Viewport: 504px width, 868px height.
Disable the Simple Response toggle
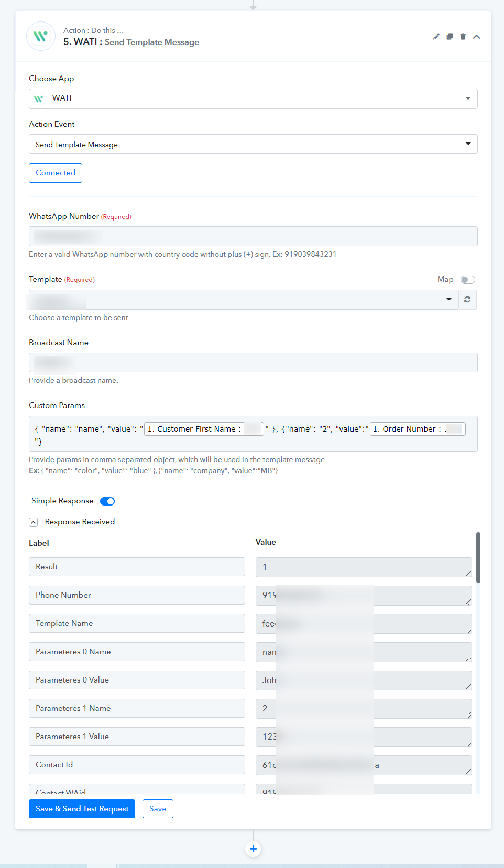[107, 501]
